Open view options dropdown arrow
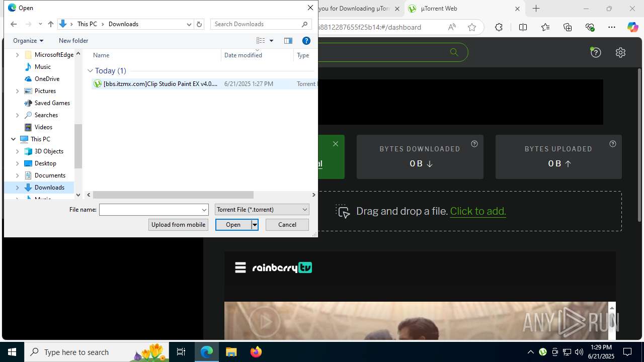This screenshot has height=362, width=644. coord(271,41)
